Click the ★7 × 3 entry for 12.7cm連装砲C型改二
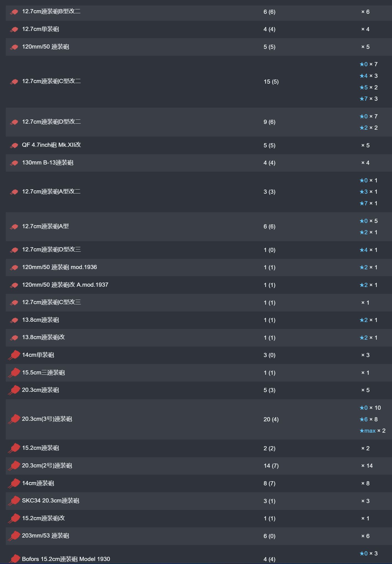The height and width of the screenshot is (564, 392). [x=369, y=99]
